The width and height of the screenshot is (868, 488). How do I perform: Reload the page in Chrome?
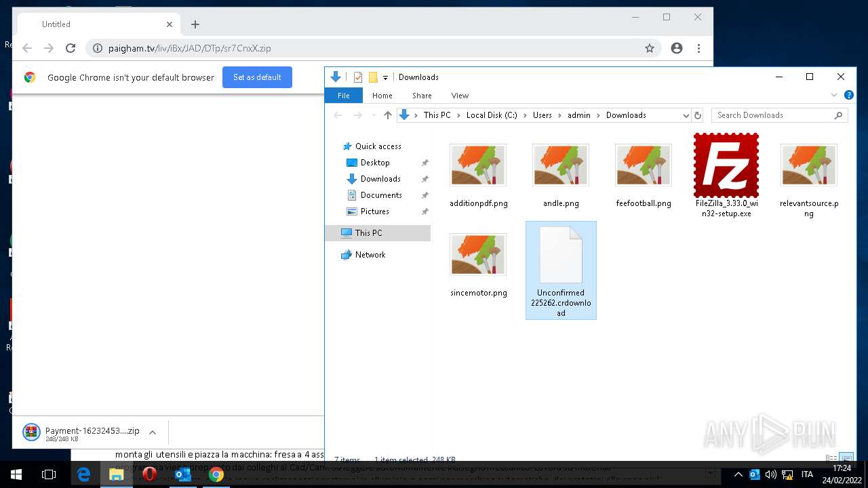(x=71, y=48)
